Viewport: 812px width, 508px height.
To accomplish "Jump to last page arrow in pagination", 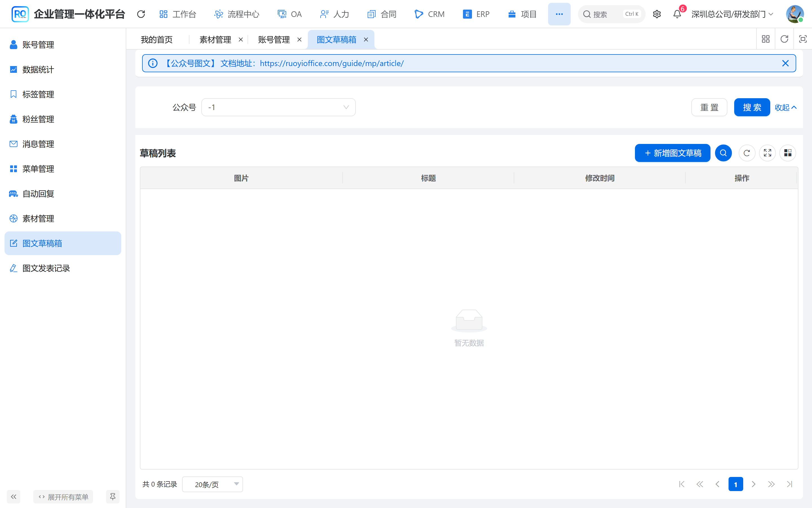I will 789,484.
